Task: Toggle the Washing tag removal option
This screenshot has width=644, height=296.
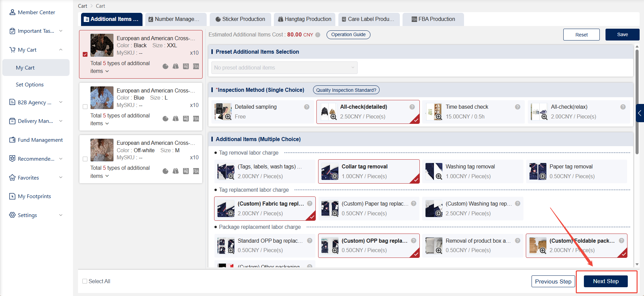Action: (x=473, y=171)
